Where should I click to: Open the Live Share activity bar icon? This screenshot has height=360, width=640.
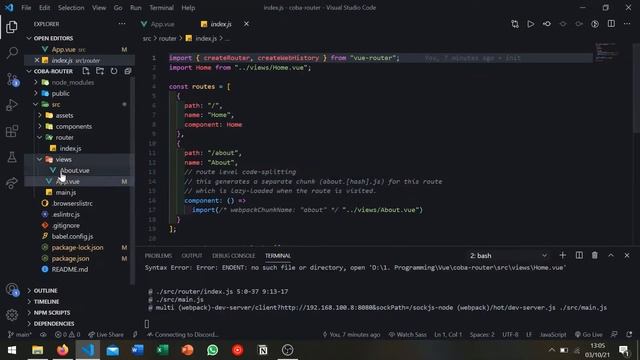(12, 183)
